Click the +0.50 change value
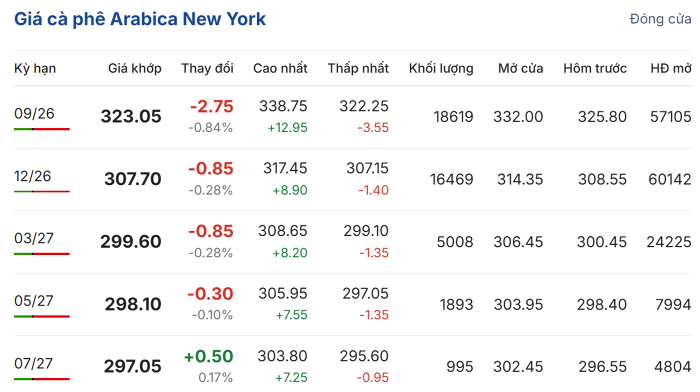Screen dimensions: 700x392 (208, 356)
